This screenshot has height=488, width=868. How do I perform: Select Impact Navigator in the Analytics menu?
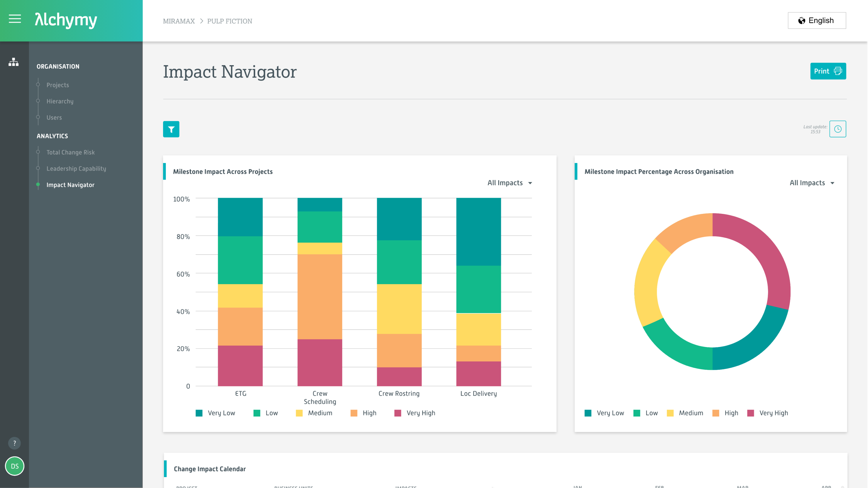(x=70, y=185)
